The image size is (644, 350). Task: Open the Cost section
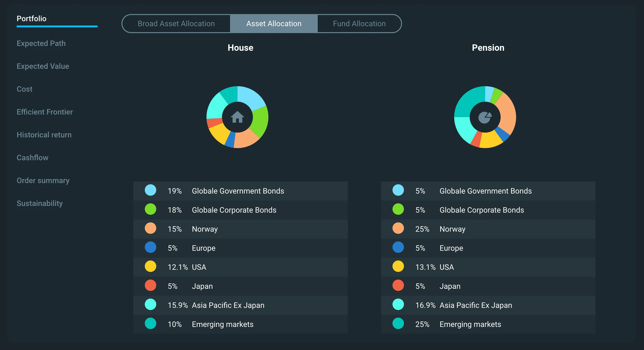point(25,89)
